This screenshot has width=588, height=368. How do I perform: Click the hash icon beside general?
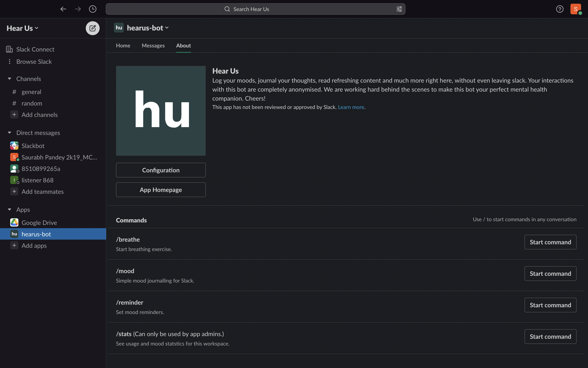[x=14, y=92]
